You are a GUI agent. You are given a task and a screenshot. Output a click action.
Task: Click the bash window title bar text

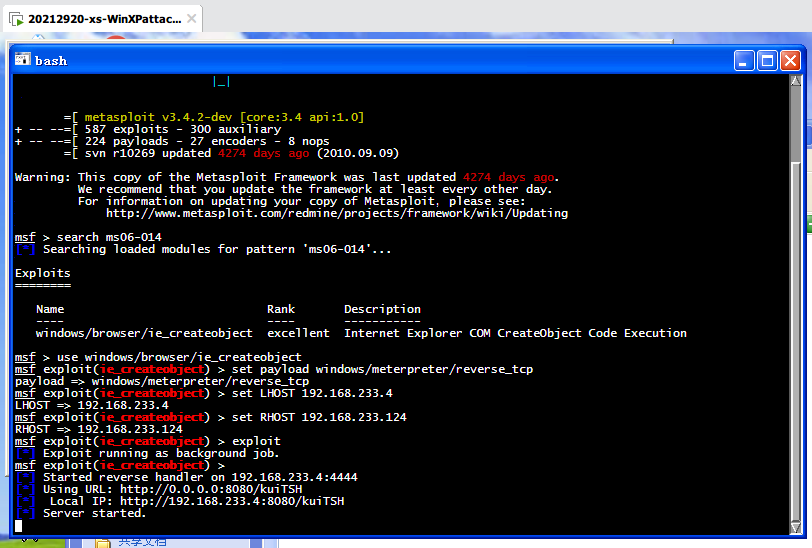[x=51, y=61]
